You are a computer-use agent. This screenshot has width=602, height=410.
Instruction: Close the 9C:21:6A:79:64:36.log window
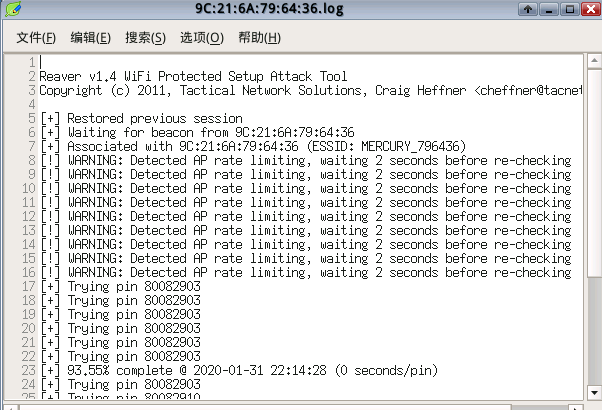pos(591,10)
